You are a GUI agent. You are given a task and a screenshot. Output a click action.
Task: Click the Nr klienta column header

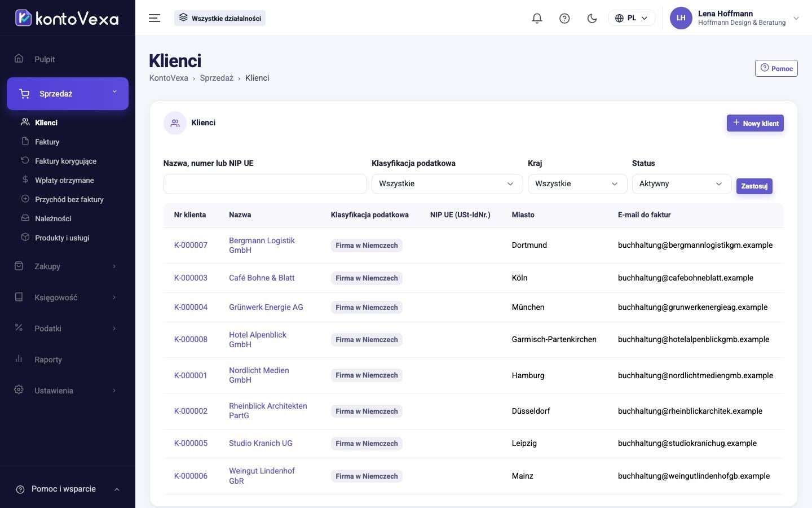point(190,215)
